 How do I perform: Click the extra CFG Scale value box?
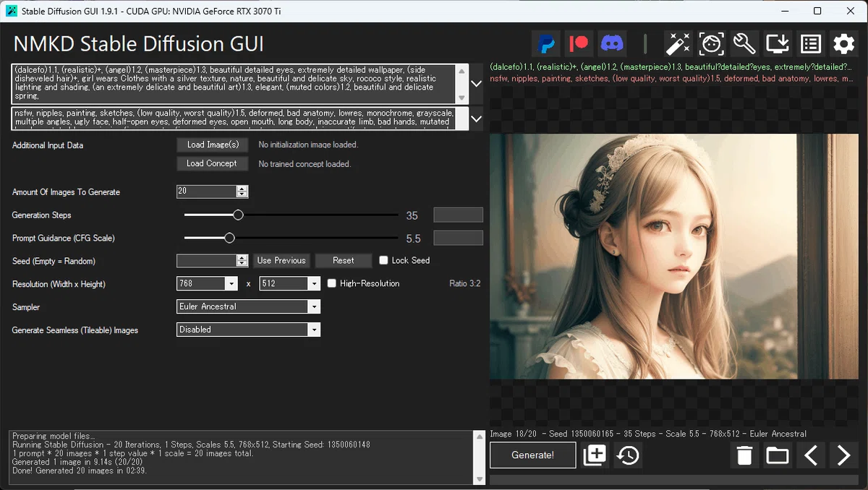[x=458, y=238]
